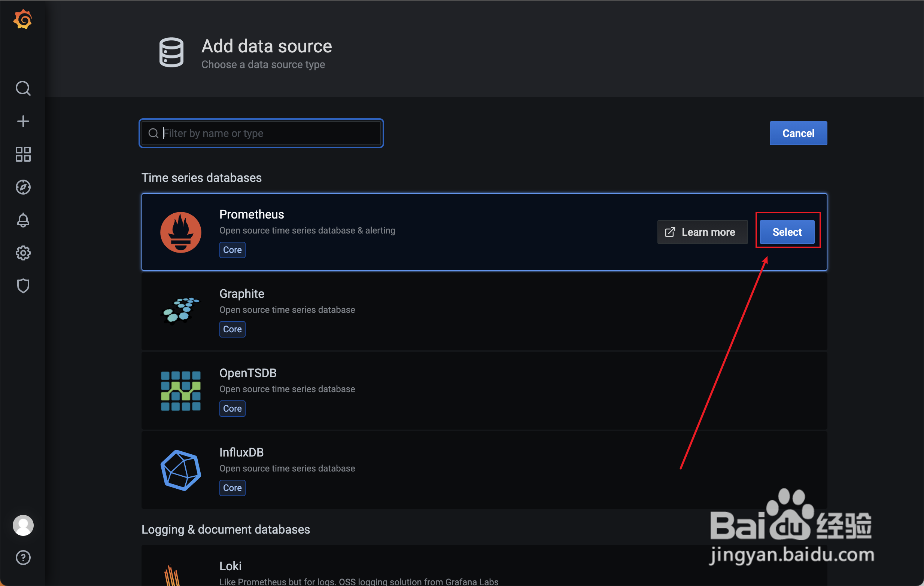Click the Core badge on InfluxDB
The image size is (924, 586).
click(x=232, y=488)
